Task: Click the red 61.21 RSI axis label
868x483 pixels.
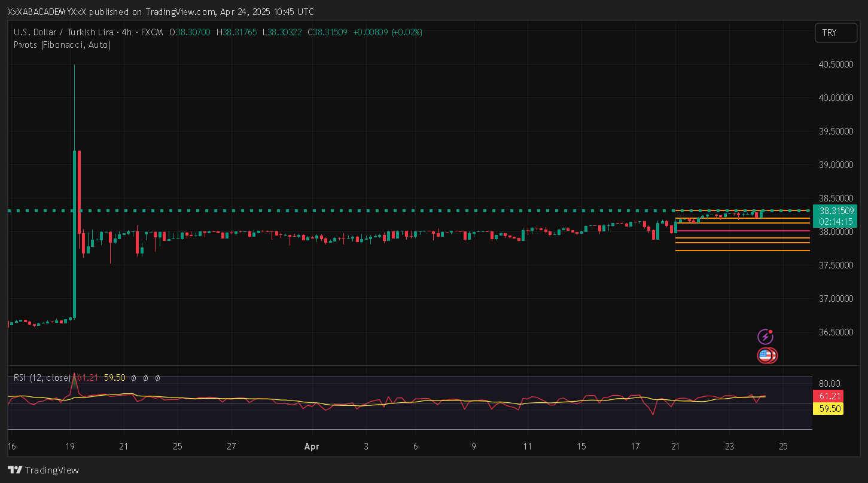Action: pos(829,396)
